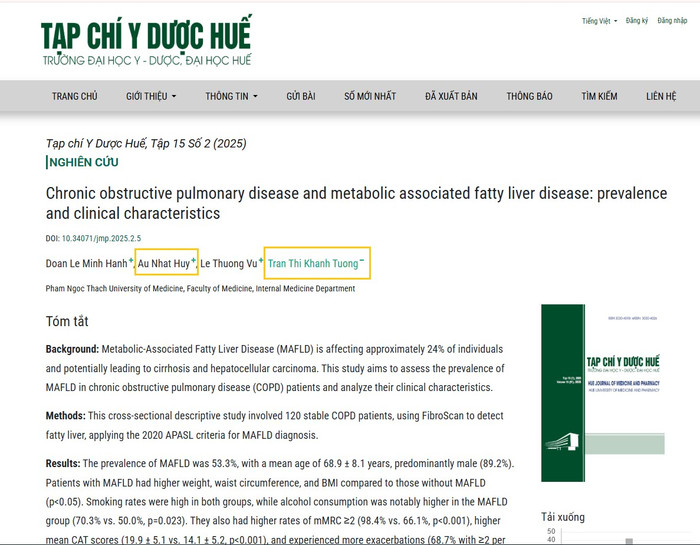Open ĐÃ XUẤT BẢN archive menu item

pos(451,96)
